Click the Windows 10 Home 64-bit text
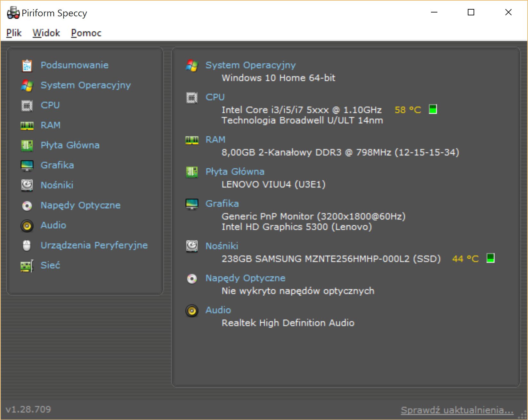 (x=278, y=78)
